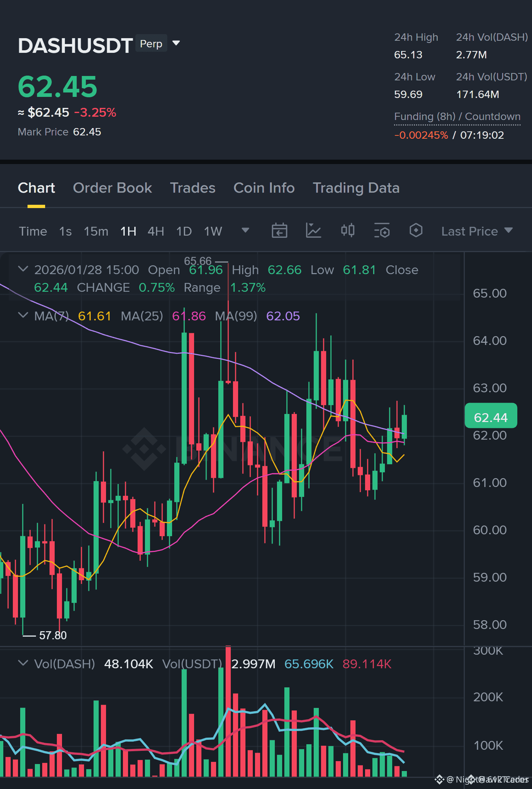This screenshot has height=789, width=532.
Task: Tap the MA(99) 62.05 value
Action: (283, 316)
